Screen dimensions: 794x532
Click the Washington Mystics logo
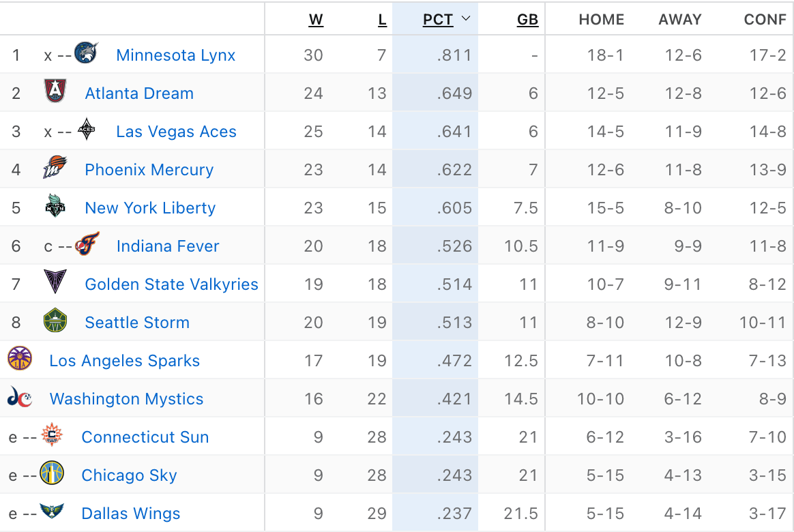pos(20,397)
